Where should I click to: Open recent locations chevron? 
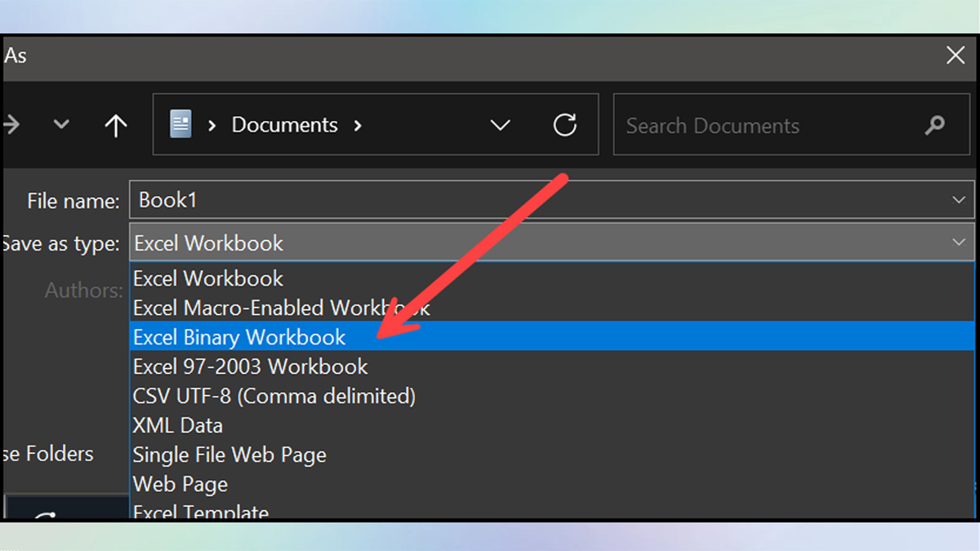(61, 125)
